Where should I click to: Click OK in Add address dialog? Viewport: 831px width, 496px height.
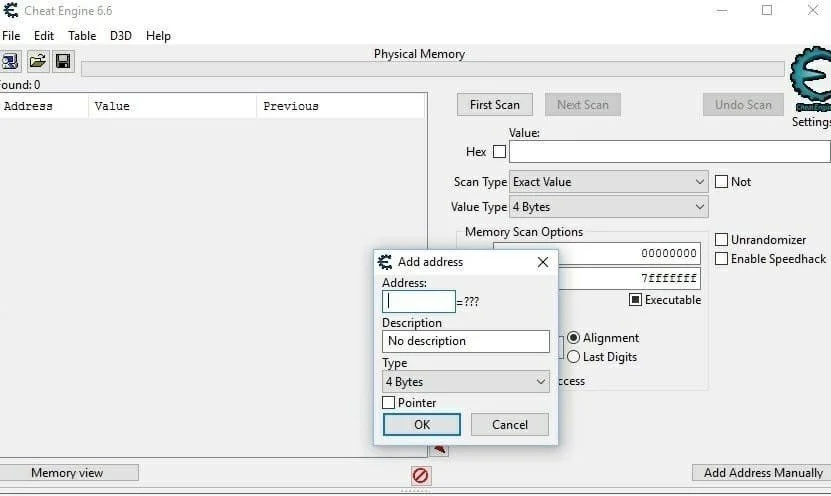click(x=422, y=424)
